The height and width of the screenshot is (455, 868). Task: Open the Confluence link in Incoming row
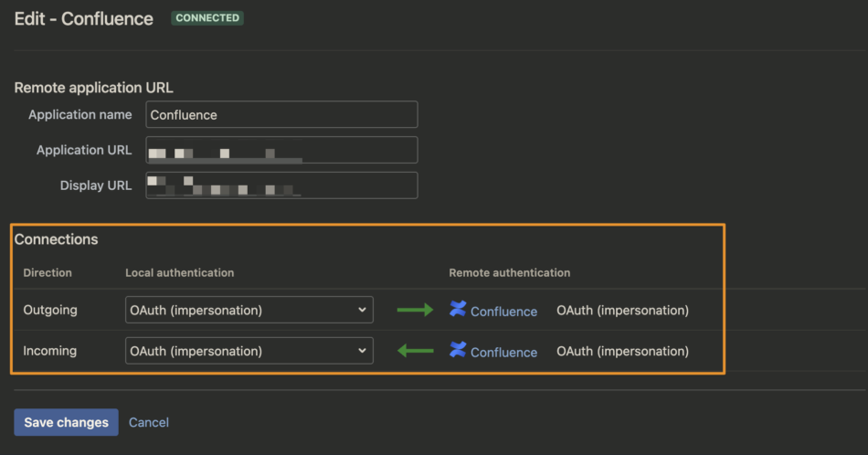pyautogui.click(x=503, y=353)
